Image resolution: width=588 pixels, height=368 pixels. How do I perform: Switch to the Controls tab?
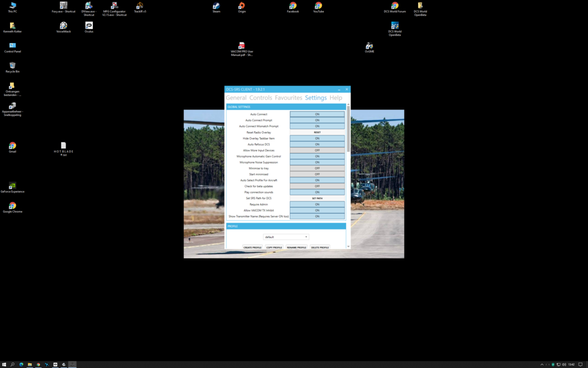tap(260, 98)
